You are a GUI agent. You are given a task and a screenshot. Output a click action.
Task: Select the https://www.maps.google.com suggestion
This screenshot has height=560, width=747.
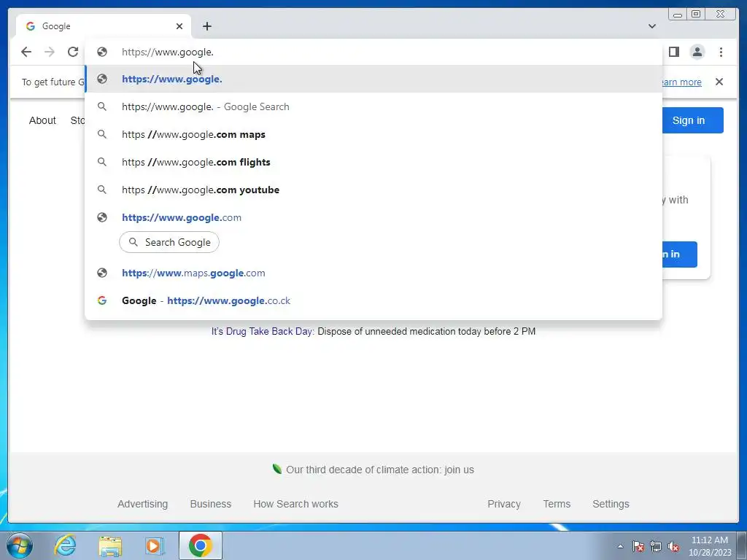(x=373, y=273)
